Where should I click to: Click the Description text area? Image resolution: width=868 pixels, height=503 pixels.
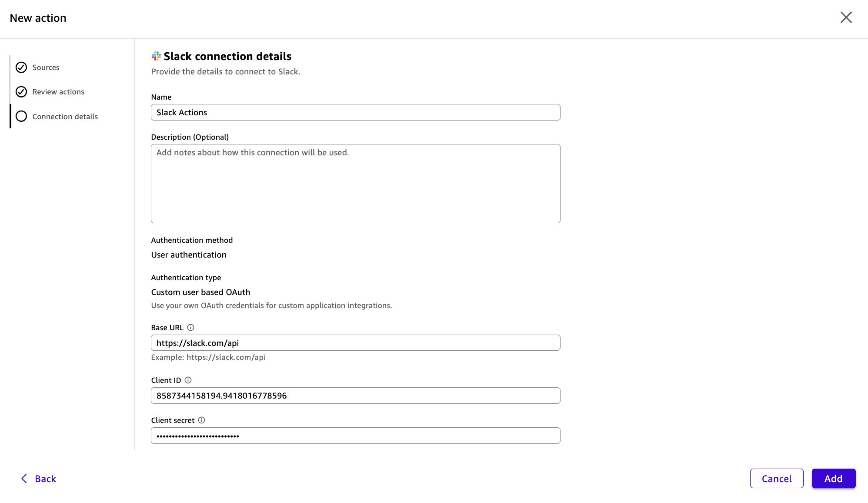(355, 183)
